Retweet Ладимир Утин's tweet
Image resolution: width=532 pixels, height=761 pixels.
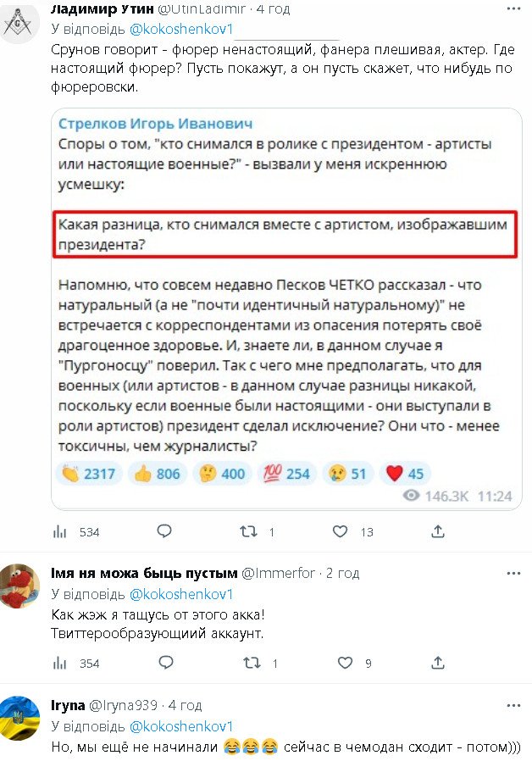pos(247,532)
